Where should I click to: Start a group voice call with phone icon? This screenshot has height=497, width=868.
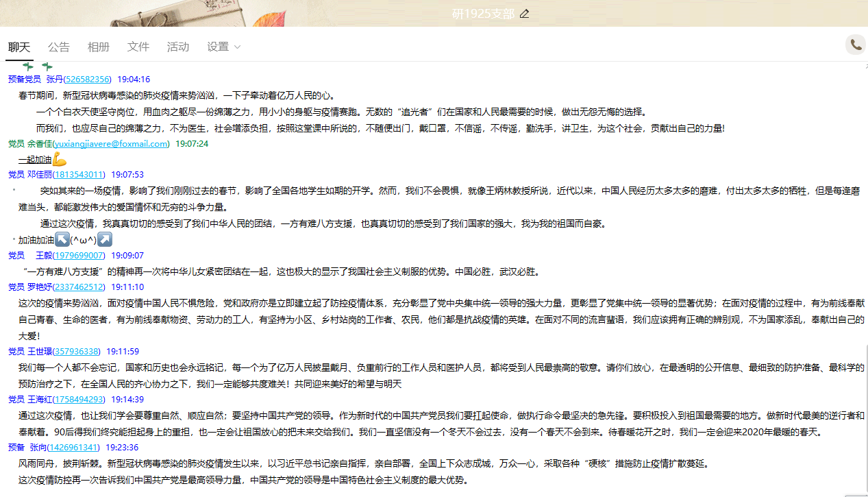pos(856,45)
